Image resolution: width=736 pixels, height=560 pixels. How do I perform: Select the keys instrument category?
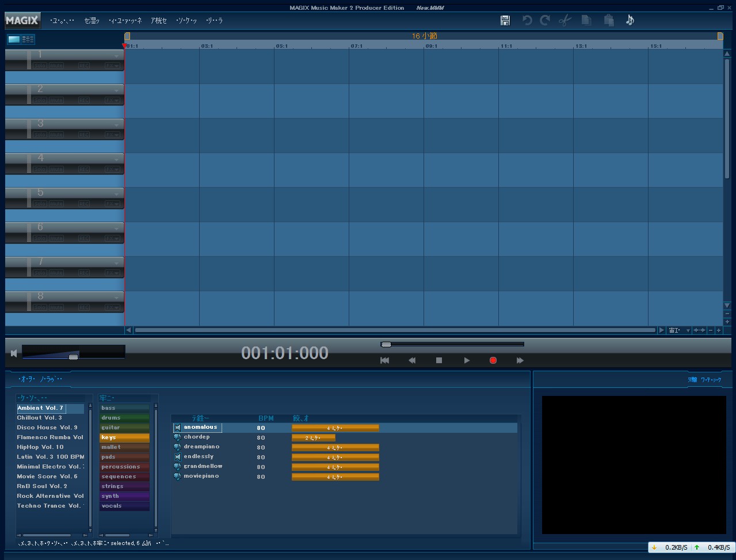click(x=124, y=437)
